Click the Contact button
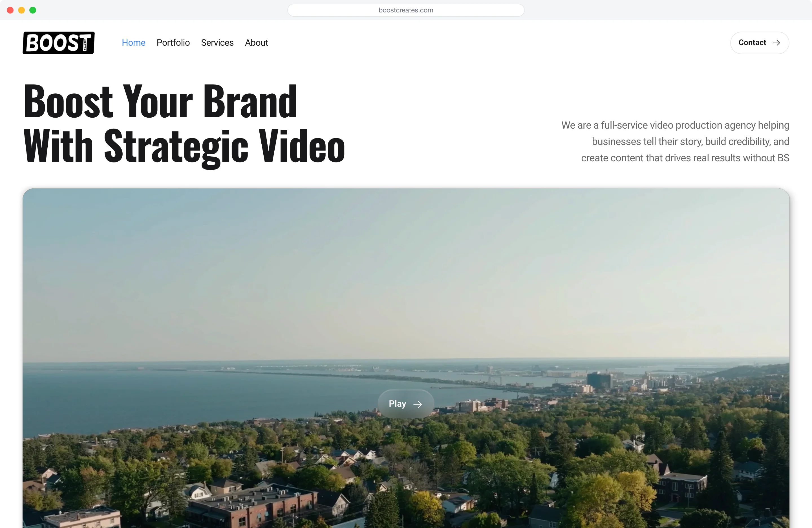This screenshot has height=528, width=812. [x=760, y=43]
